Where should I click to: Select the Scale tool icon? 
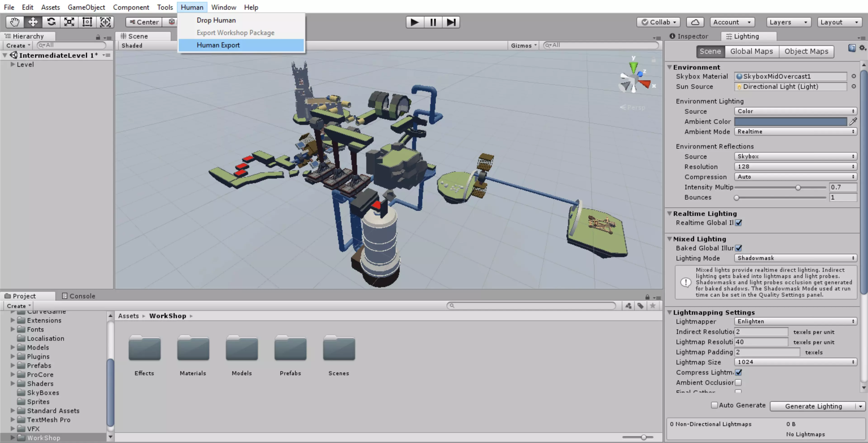[x=69, y=22]
